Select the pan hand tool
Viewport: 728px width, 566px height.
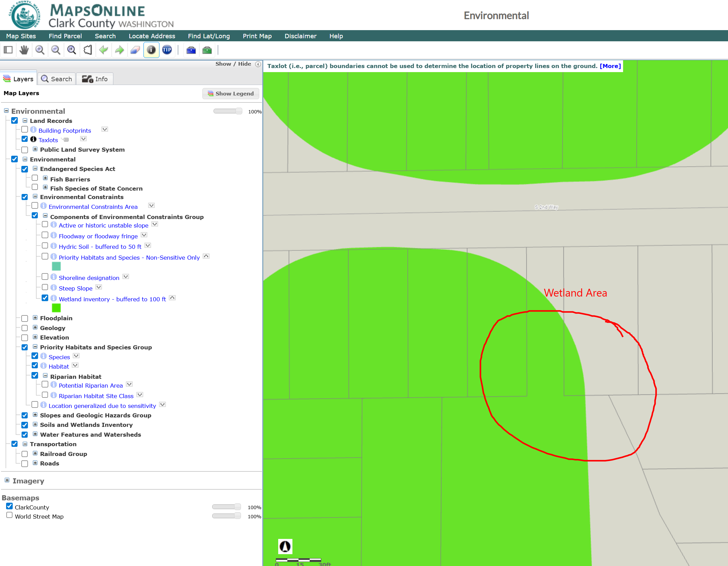[24, 50]
